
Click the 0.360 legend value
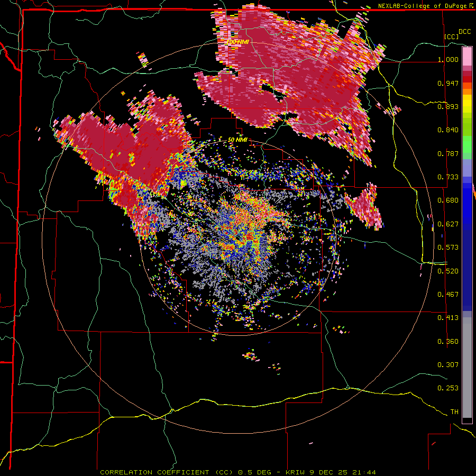(x=448, y=342)
